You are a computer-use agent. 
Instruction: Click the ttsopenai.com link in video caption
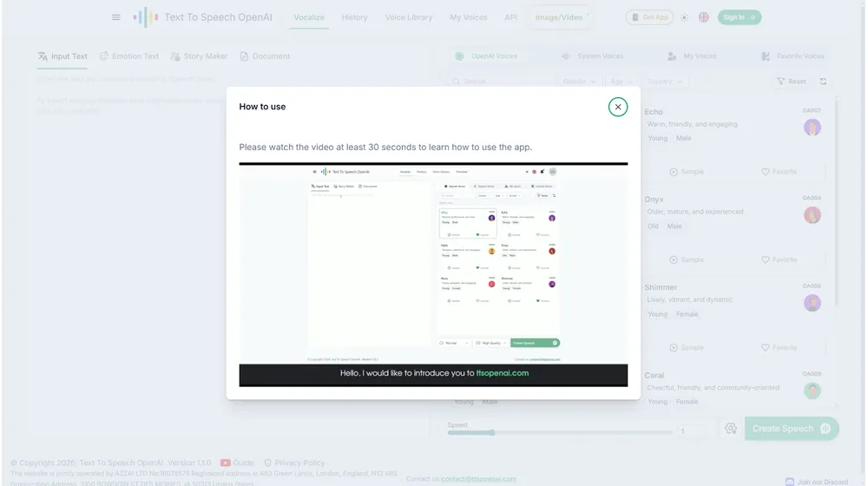click(x=502, y=373)
